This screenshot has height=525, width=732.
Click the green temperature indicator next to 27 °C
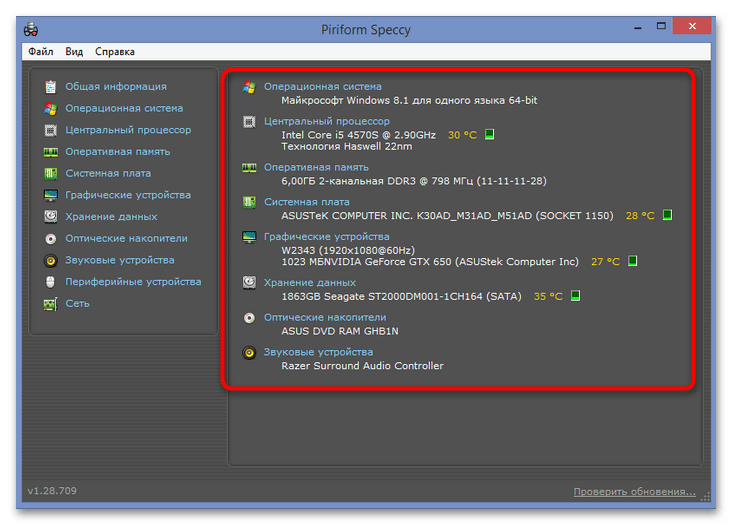pos(633,260)
